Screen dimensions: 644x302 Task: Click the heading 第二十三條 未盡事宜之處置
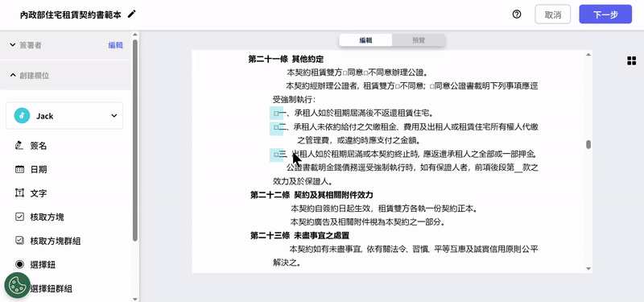tap(299, 235)
